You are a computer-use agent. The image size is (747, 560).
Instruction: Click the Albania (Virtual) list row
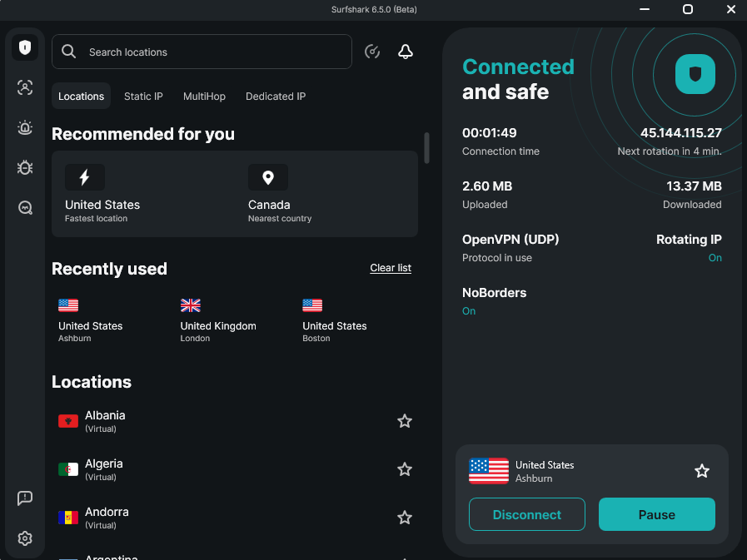pyautogui.click(x=235, y=421)
